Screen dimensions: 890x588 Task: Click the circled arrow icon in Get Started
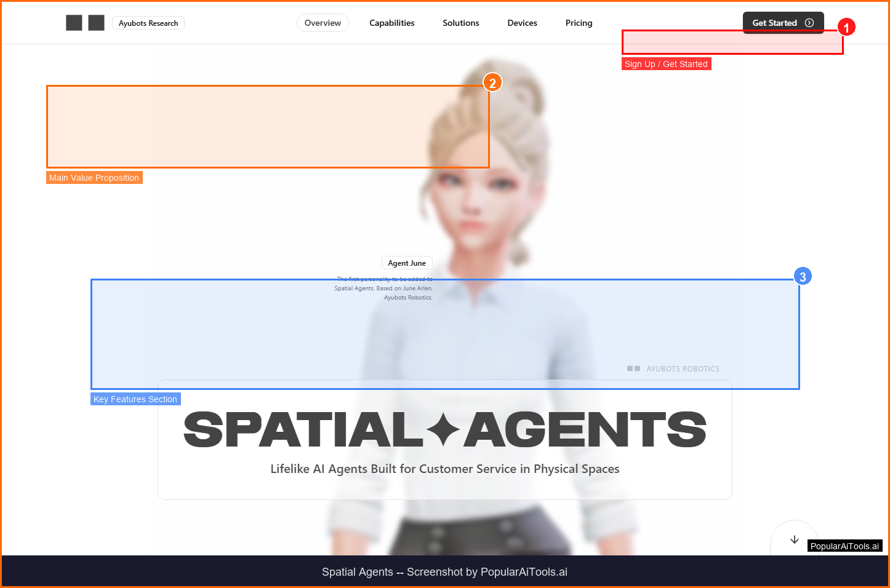tap(809, 23)
